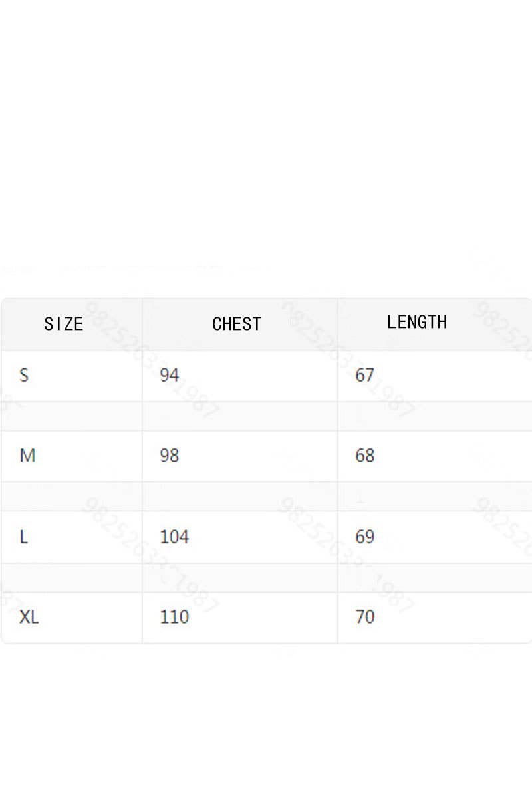
Task: Click the SIZE column header
Action: pyautogui.click(x=64, y=324)
